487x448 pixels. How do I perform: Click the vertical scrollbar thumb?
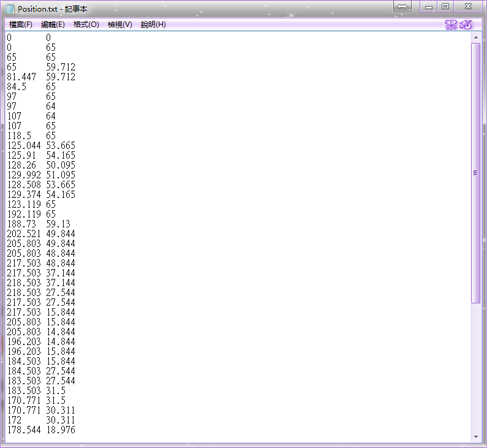point(476,173)
